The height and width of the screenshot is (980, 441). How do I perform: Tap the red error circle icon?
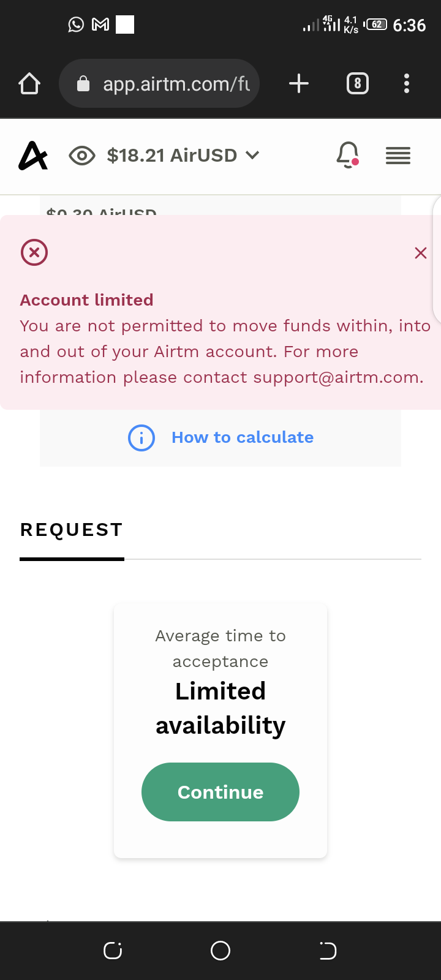pos(34,252)
